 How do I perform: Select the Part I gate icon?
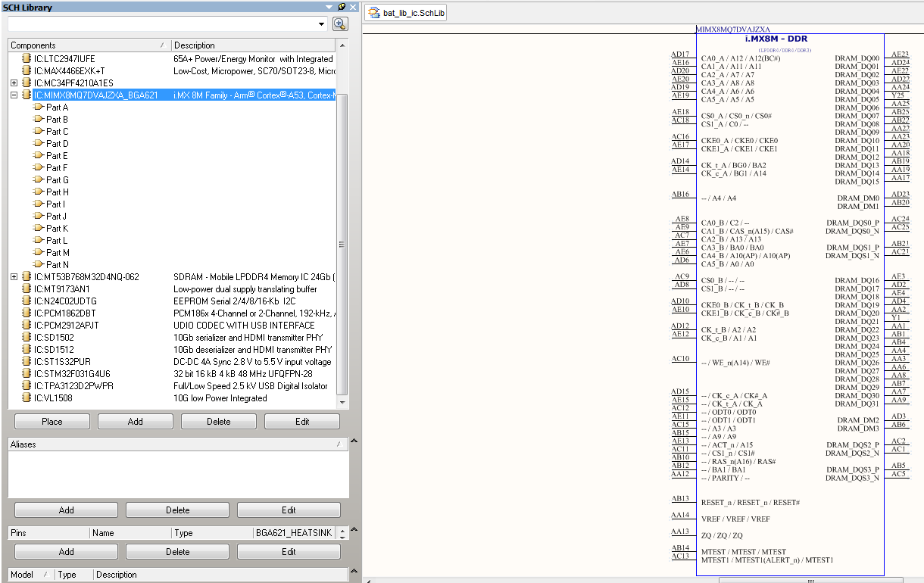click(x=39, y=204)
